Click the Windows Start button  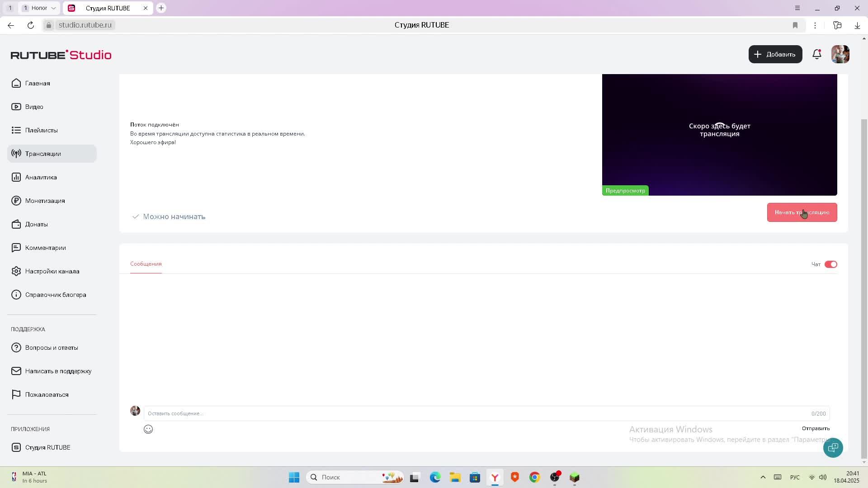pyautogui.click(x=294, y=477)
